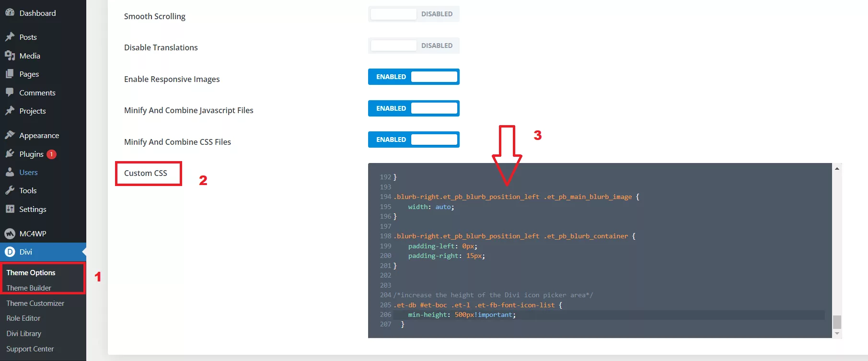The width and height of the screenshot is (868, 361).
Task: Open Role Editor
Action: click(x=23, y=318)
